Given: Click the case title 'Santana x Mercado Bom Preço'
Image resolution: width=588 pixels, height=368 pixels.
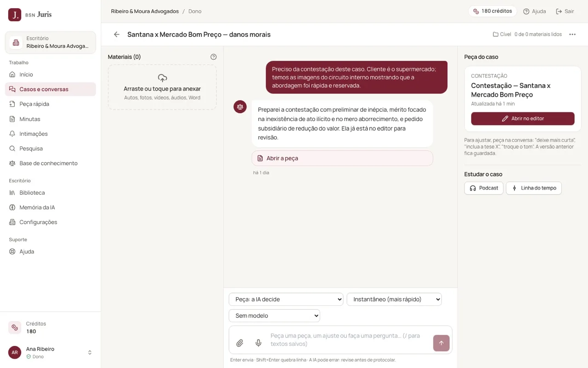Looking at the screenshot, I should (199, 34).
